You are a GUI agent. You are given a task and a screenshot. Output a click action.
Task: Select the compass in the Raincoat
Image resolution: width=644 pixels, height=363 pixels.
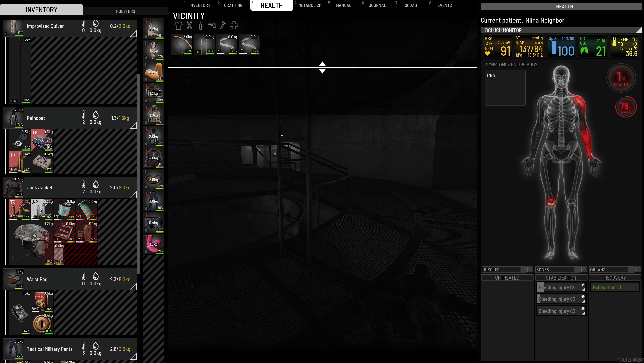click(20, 140)
